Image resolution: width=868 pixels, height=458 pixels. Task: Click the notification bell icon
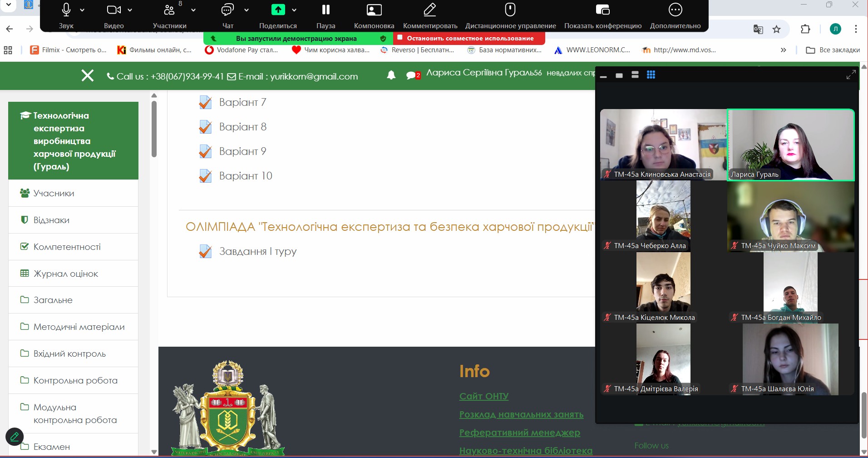391,75
